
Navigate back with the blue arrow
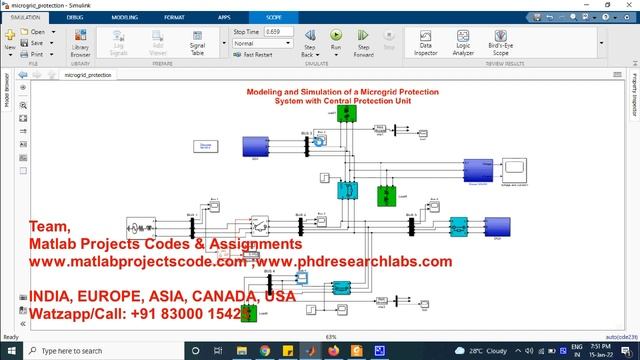[x=23, y=75]
